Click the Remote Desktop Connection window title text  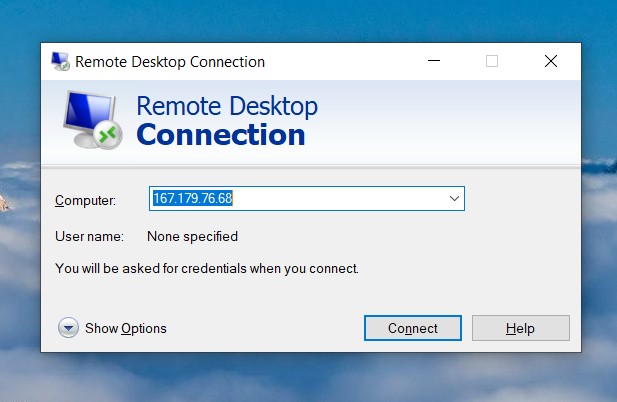coord(170,62)
